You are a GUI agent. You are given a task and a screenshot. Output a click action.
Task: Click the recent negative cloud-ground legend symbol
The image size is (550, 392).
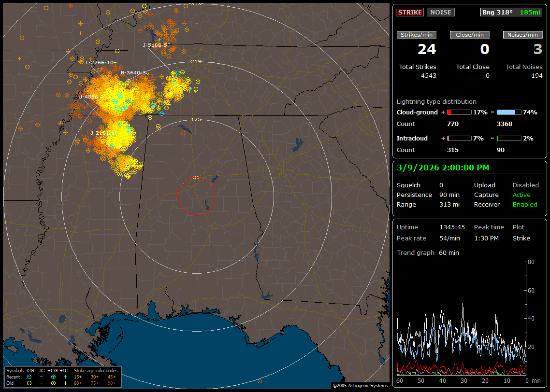[x=29, y=377]
